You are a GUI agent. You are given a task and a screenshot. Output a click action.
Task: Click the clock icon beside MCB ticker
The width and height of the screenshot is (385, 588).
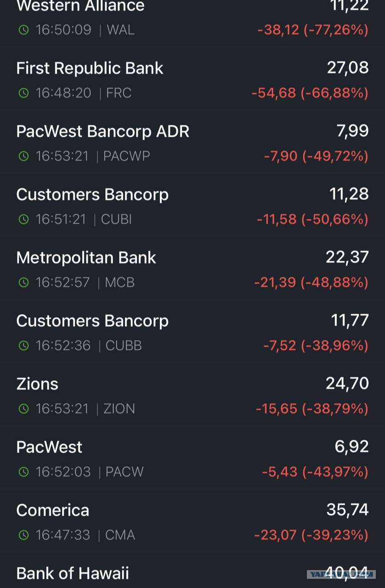(x=23, y=283)
